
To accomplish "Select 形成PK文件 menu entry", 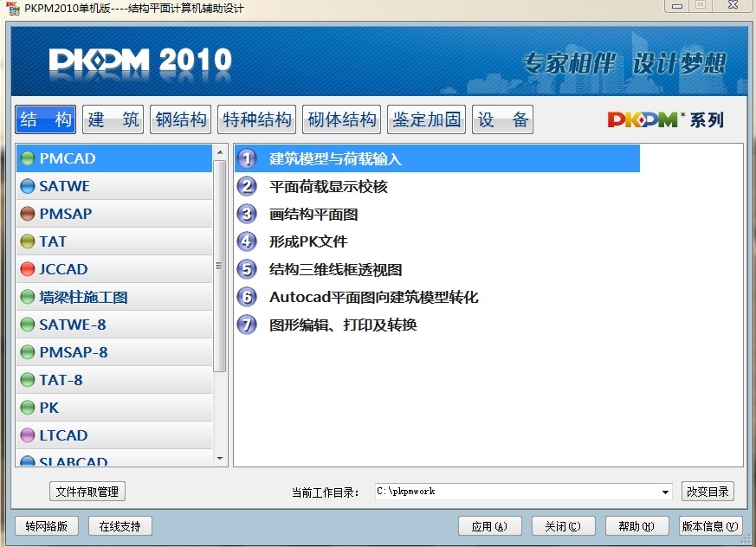I will [x=308, y=241].
